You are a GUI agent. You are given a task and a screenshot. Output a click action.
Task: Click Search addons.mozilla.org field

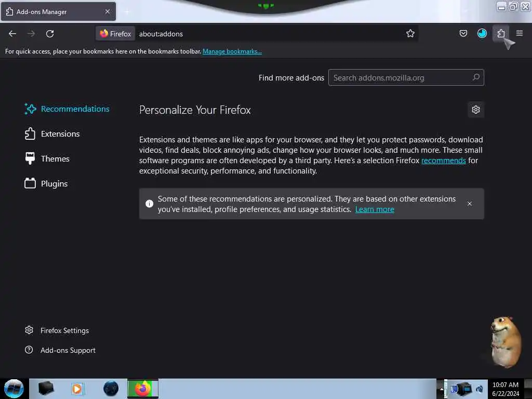406,78
